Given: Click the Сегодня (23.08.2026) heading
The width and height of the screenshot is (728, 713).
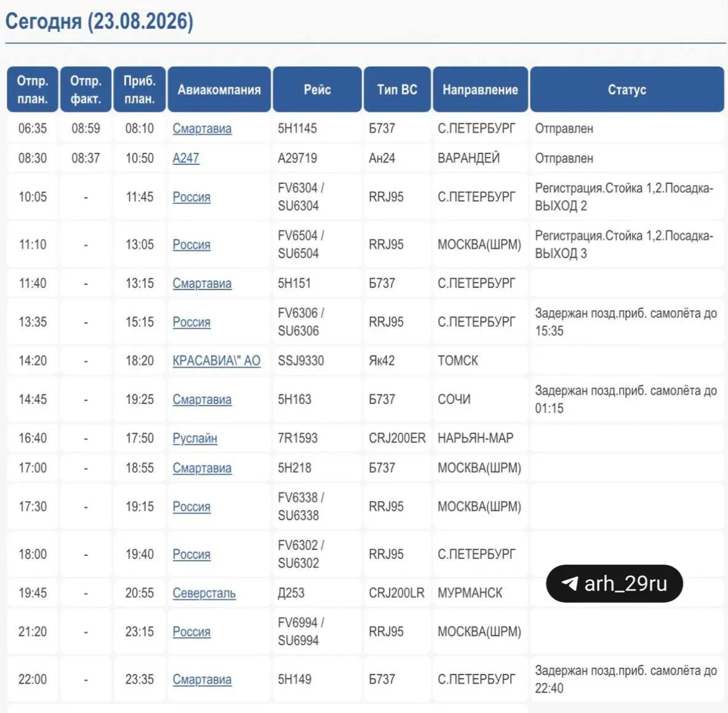Looking at the screenshot, I should 99,22.
